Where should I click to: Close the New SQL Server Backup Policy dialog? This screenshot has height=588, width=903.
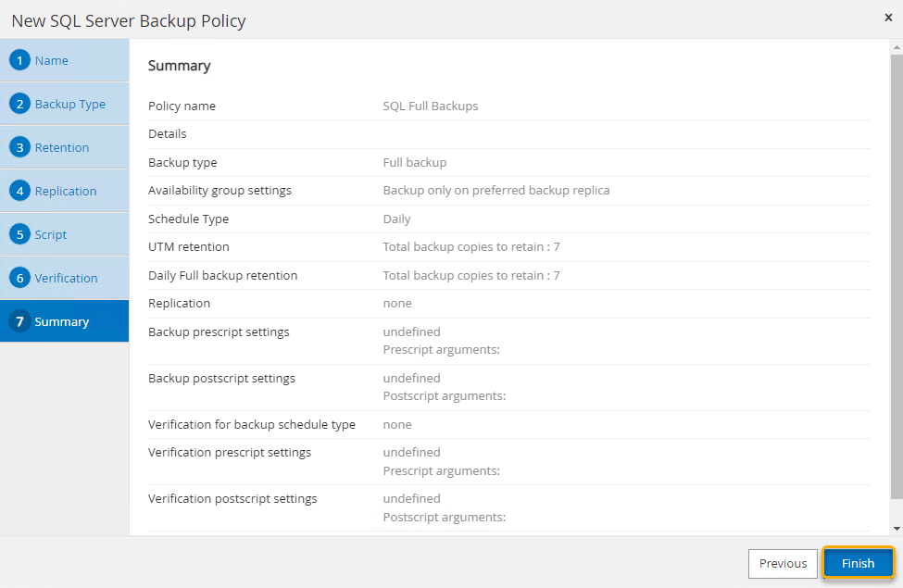(887, 17)
